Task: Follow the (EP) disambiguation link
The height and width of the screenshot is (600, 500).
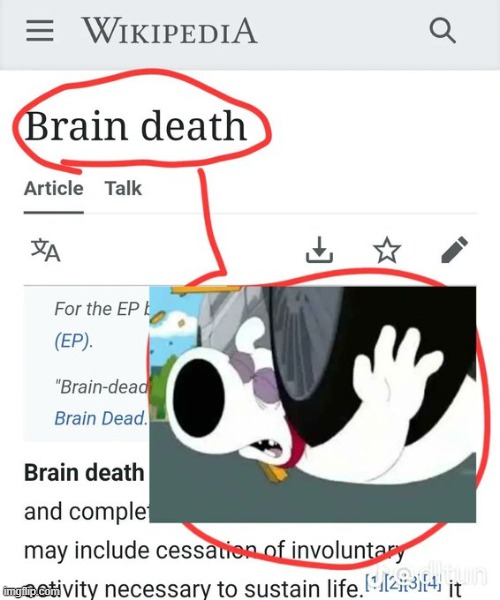Action: coord(73,341)
